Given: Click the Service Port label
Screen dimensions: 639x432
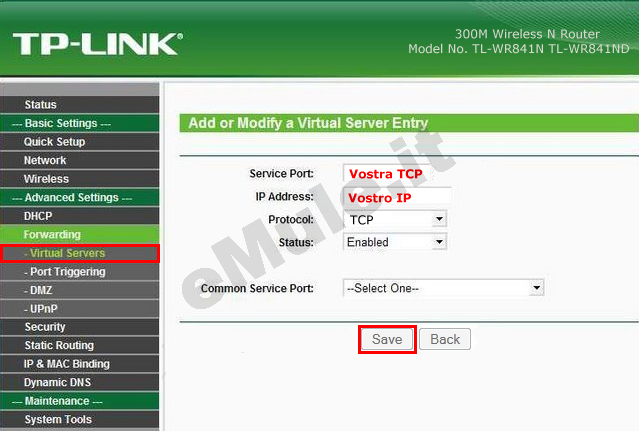Looking at the screenshot, I should [x=282, y=174].
